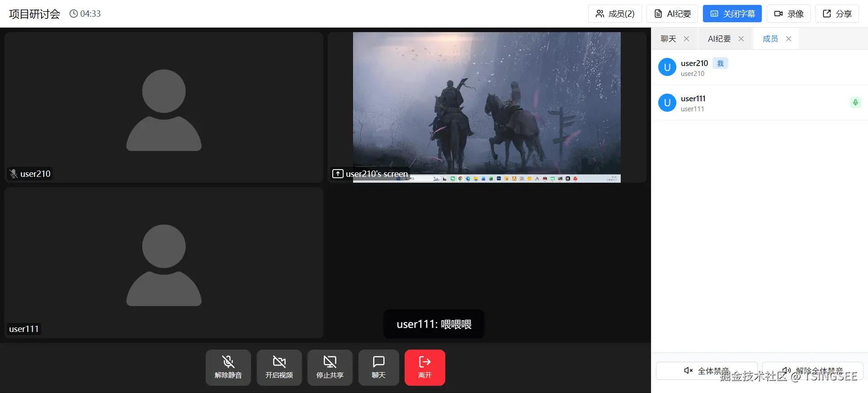
Task: Switch to AI纪要 tab in side panel
Action: [719, 39]
